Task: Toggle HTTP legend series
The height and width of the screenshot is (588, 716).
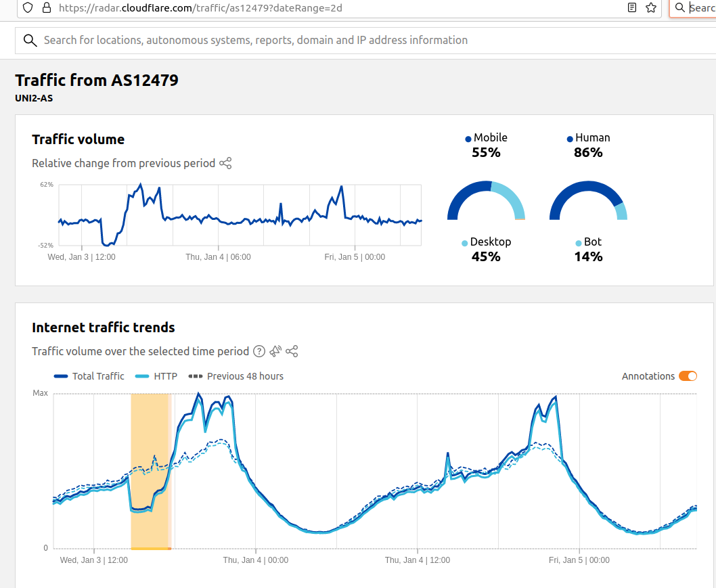Action: coord(156,376)
